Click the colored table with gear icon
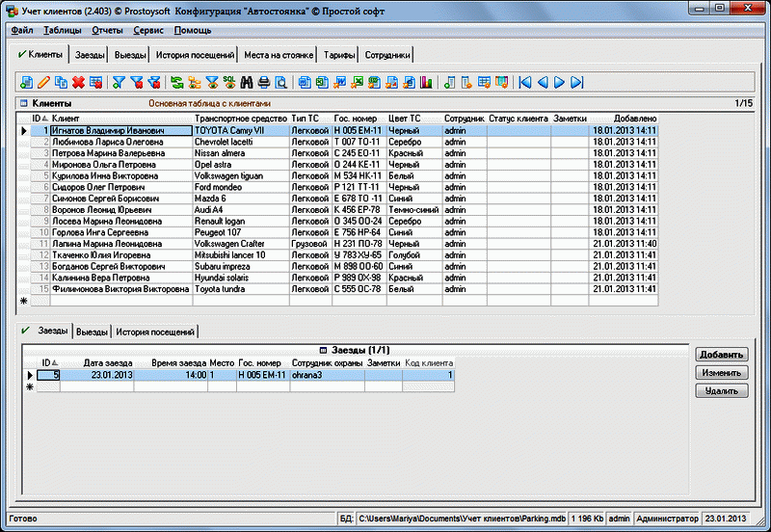The width and height of the screenshot is (771, 532). [501, 82]
